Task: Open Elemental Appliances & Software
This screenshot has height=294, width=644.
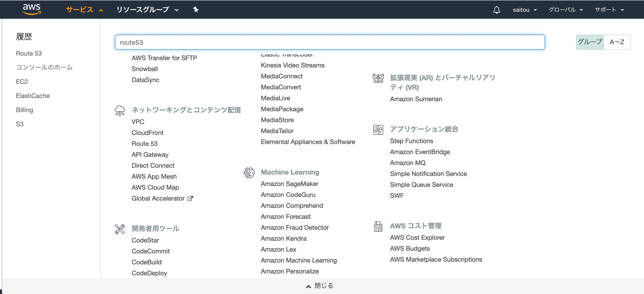Action: coord(308,142)
